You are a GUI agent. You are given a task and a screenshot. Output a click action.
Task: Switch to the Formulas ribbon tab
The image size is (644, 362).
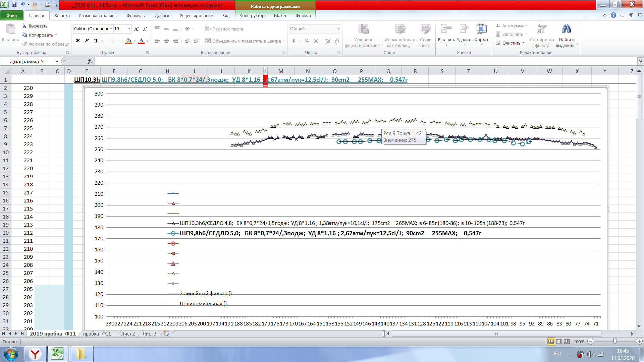[x=136, y=15]
